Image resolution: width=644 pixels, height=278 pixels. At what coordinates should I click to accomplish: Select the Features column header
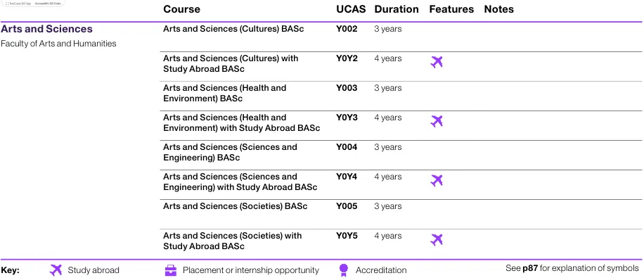coord(451,9)
